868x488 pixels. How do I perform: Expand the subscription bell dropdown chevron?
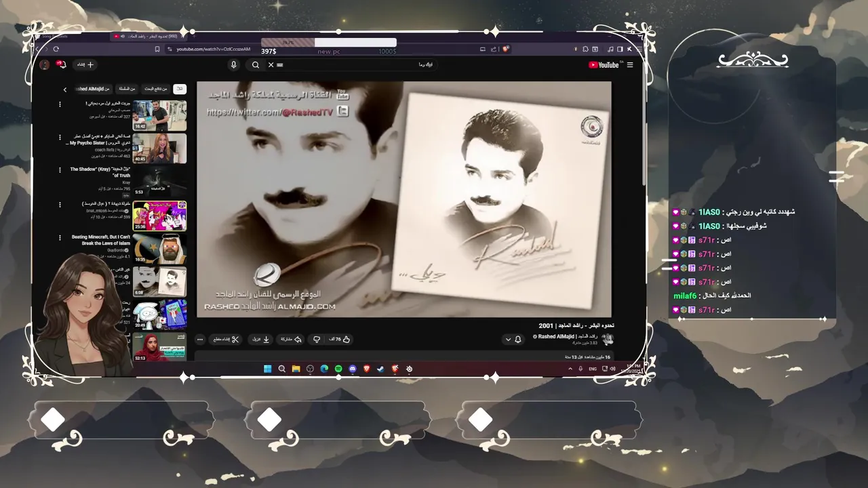(508, 340)
